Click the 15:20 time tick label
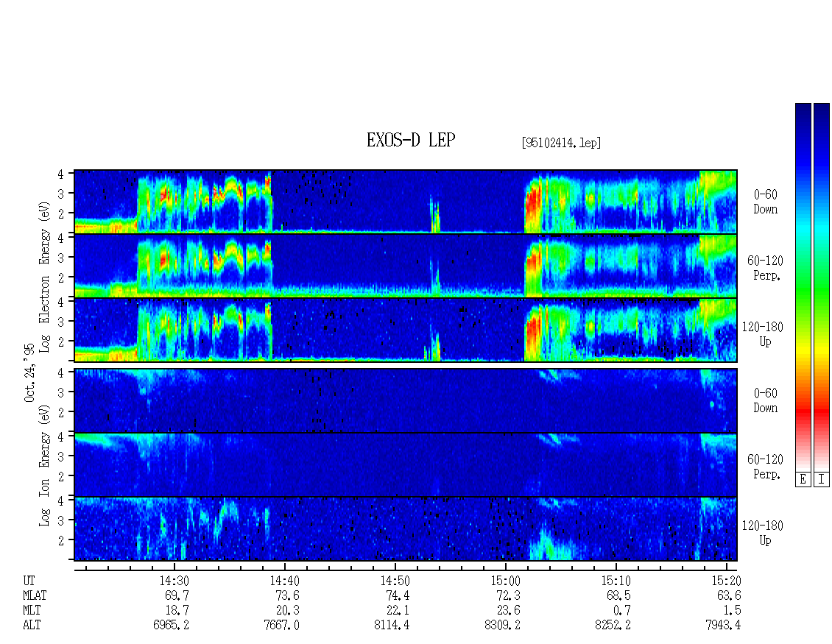The width and height of the screenshot is (832, 644). click(726, 581)
